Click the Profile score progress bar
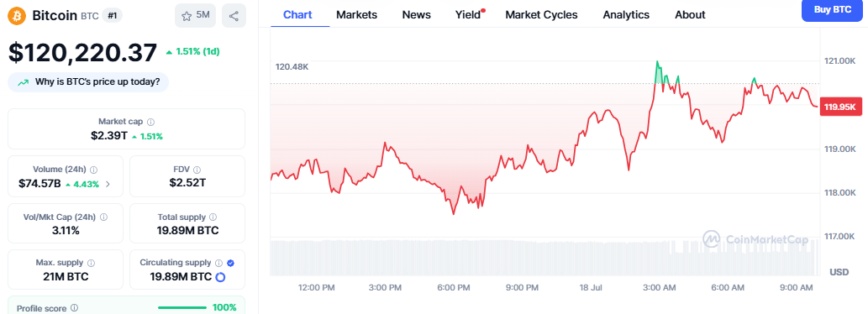Image resolution: width=868 pixels, height=314 pixels. [181, 307]
